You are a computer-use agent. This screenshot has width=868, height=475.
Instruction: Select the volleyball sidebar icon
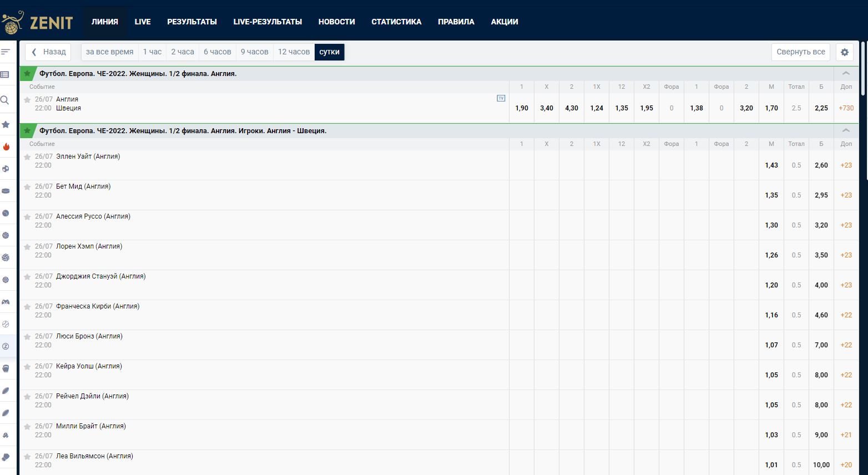(x=6, y=257)
